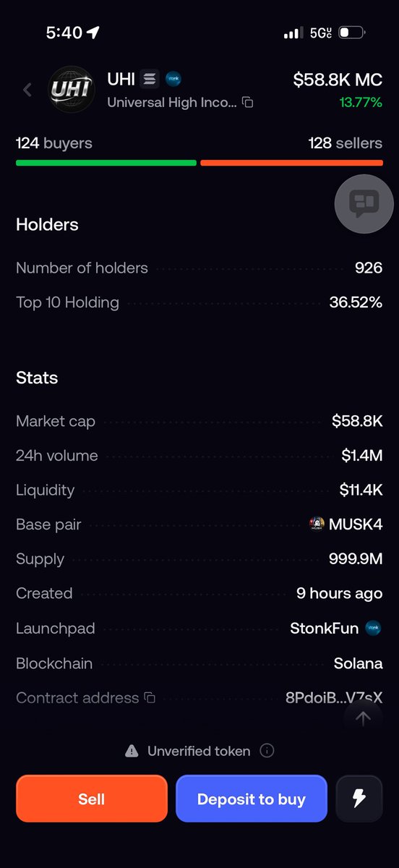Tap the back chevron arrow
Viewport: 399px width, 868px height.
coord(27,90)
